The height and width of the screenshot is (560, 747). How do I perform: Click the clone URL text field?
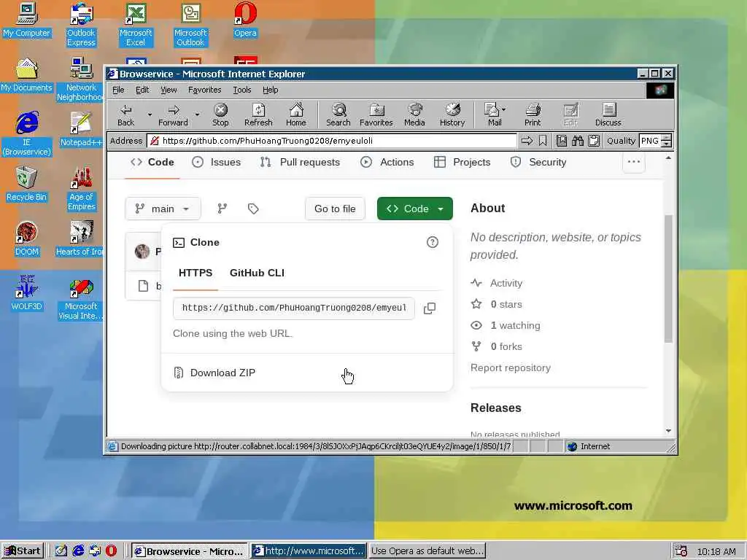tap(294, 308)
